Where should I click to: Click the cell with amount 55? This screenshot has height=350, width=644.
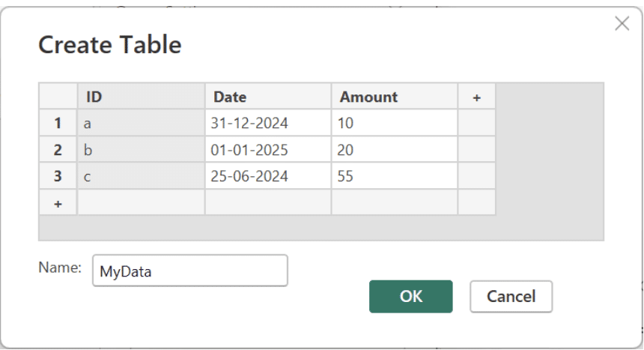[x=395, y=177]
